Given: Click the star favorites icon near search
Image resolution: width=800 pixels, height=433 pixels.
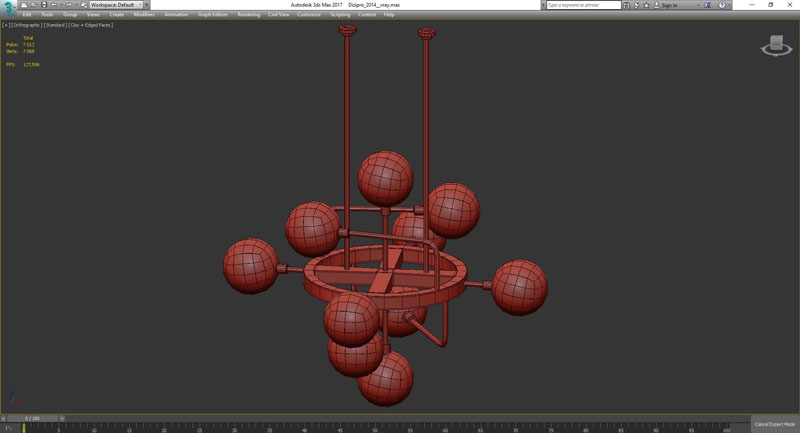Looking at the screenshot, I should [647, 5].
